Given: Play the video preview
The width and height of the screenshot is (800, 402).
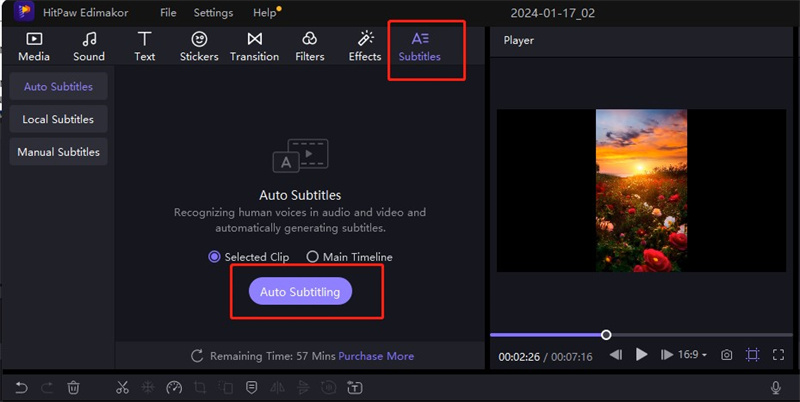Looking at the screenshot, I should (641, 354).
